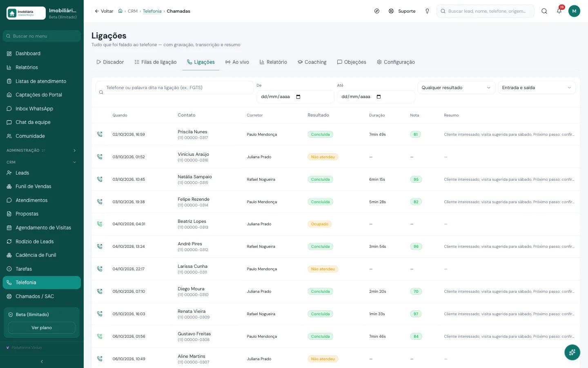Collapse the CRM sidebar section
The height and width of the screenshot is (368, 588).
tap(42, 162)
